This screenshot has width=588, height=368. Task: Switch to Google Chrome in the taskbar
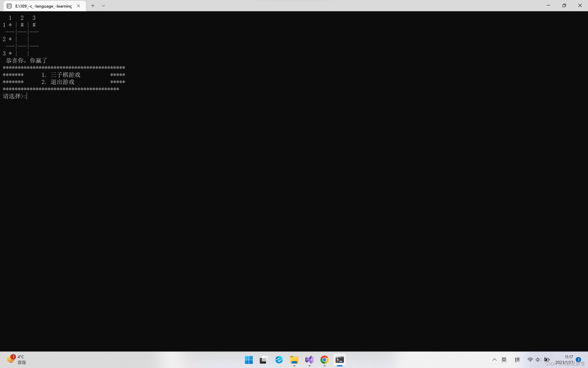click(x=324, y=360)
